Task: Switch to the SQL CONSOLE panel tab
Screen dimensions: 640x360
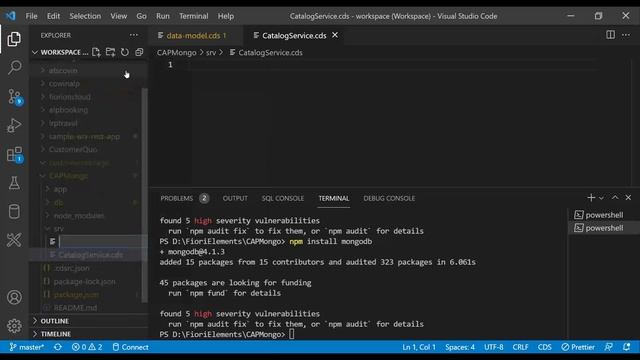Action: 282,198
